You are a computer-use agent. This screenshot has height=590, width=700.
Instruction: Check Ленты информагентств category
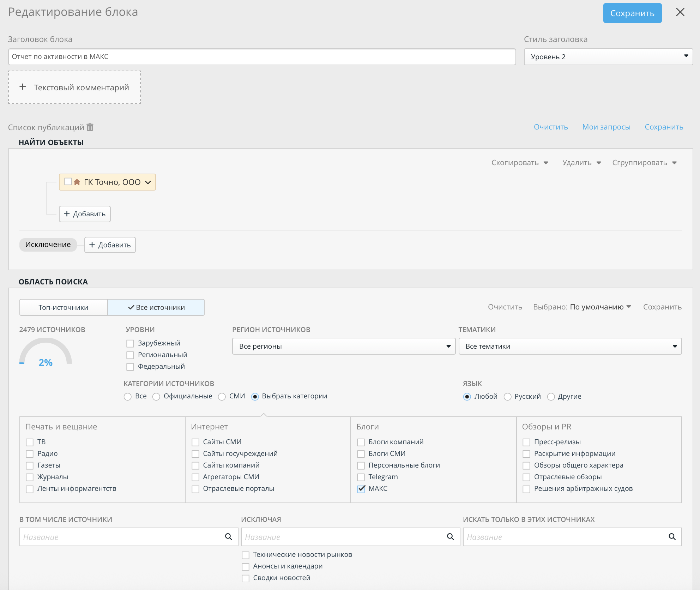(30, 489)
